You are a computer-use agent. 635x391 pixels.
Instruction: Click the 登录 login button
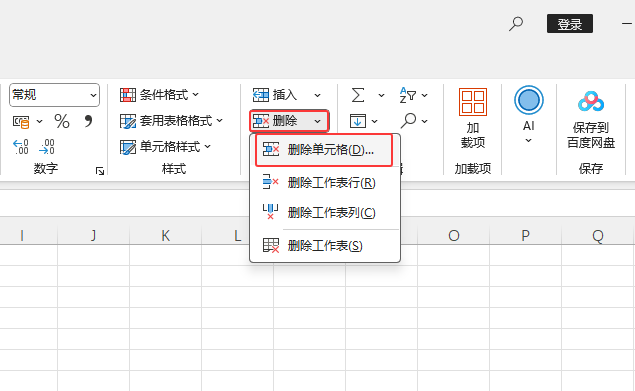pos(570,24)
